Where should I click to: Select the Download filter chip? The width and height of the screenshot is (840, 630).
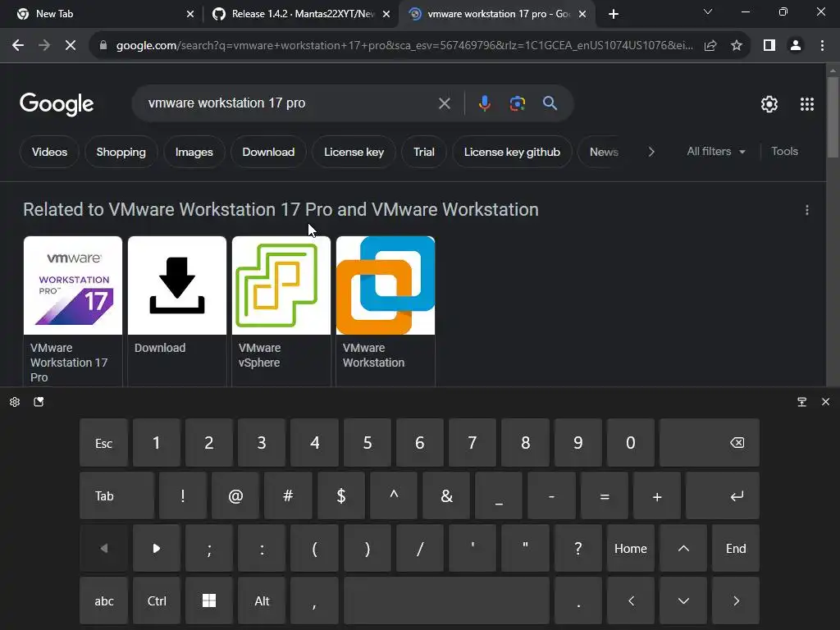pyautogui.click(x=268, y=152)
